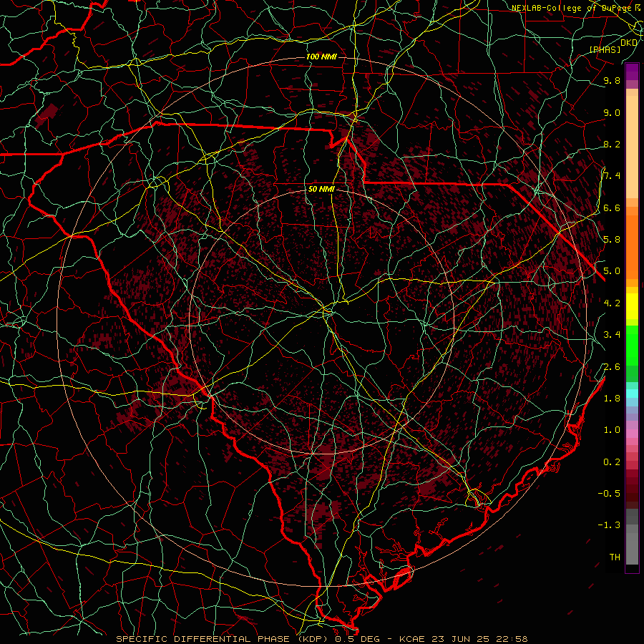
Task: Click the 0.2 scale value
Action: coord(612,462)
